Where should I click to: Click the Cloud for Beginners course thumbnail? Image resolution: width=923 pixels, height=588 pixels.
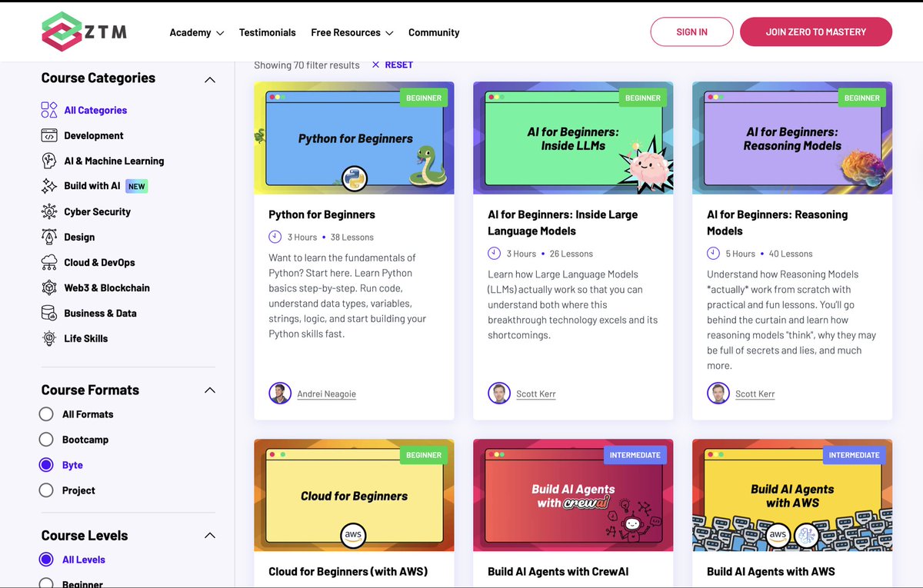pos(354,496)
